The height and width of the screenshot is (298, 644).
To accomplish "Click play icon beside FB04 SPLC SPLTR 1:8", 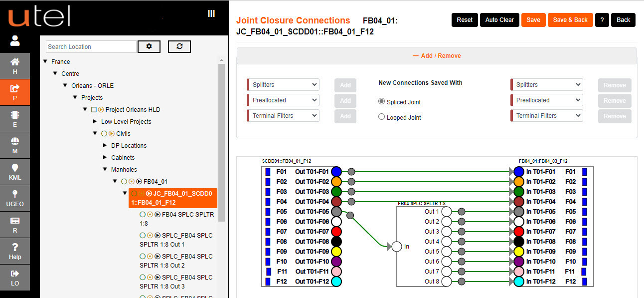I will click(158, 214).
